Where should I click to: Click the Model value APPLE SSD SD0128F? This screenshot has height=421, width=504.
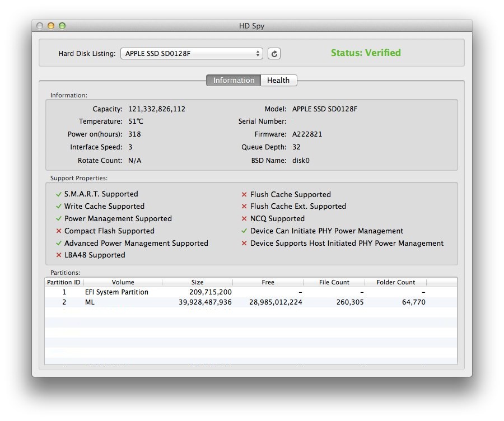pyautogui.click(x=325, y=109)
